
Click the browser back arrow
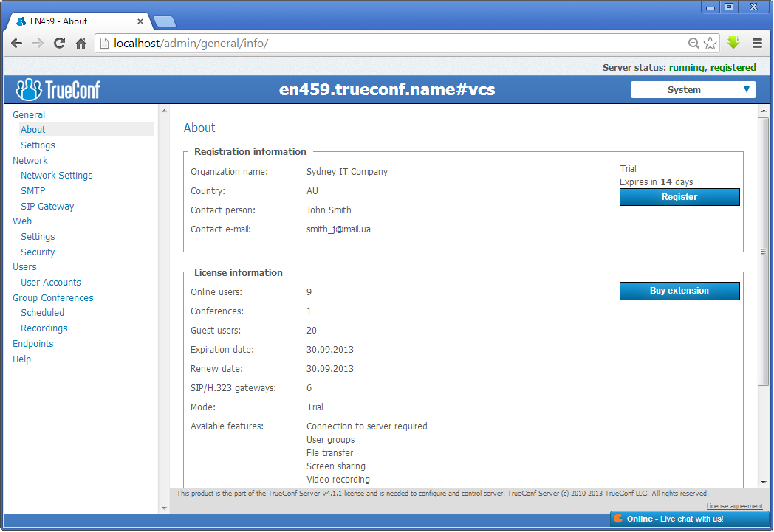pyautogui.click(x=16, y=44)
